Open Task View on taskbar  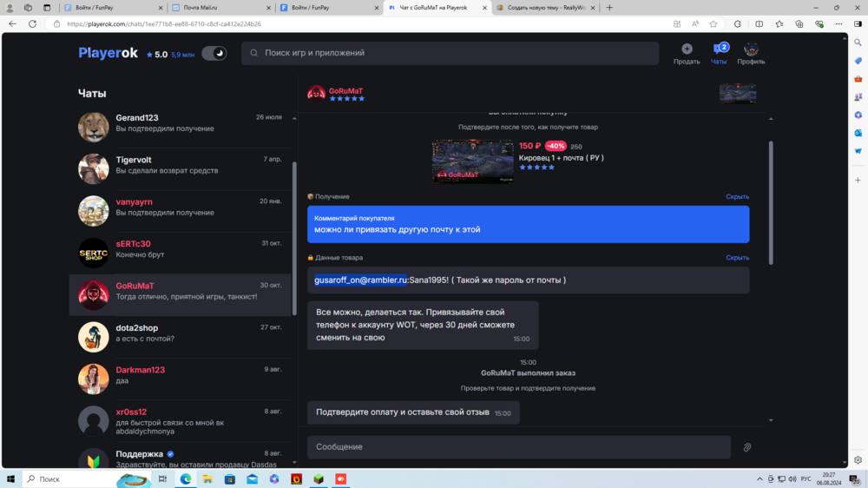pos(162,479)
